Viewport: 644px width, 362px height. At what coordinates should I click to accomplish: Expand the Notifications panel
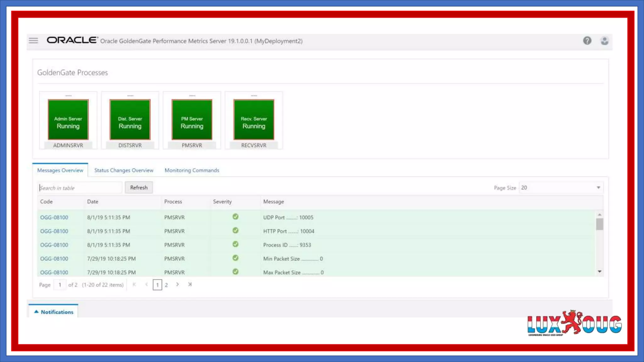[53, 312]
